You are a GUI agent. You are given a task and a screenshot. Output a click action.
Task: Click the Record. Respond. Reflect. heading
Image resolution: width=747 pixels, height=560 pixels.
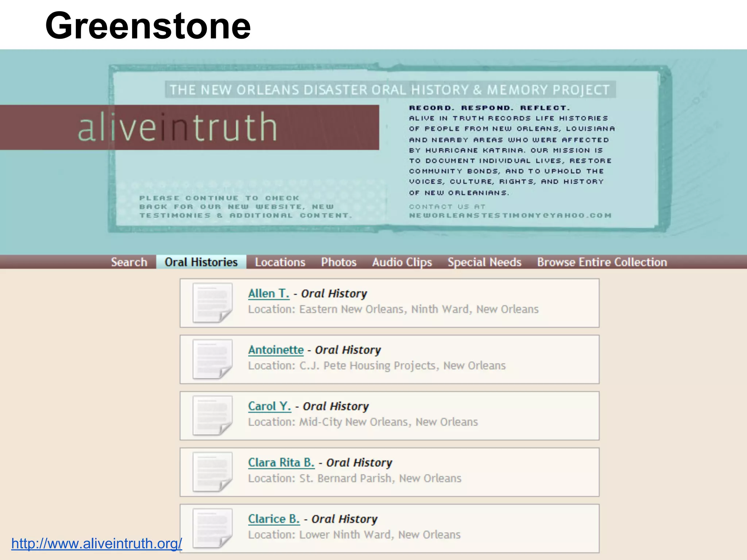pos(489,108)
